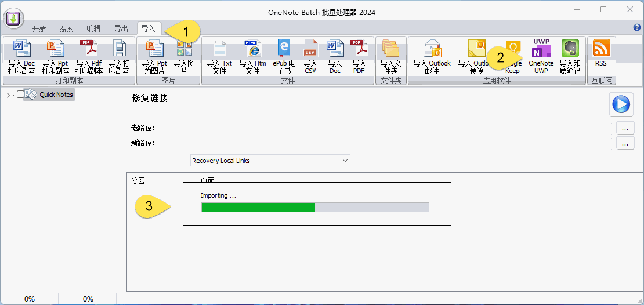Click the 新路径 input field
Screen dimensions: 644x305
click(400, 143)
